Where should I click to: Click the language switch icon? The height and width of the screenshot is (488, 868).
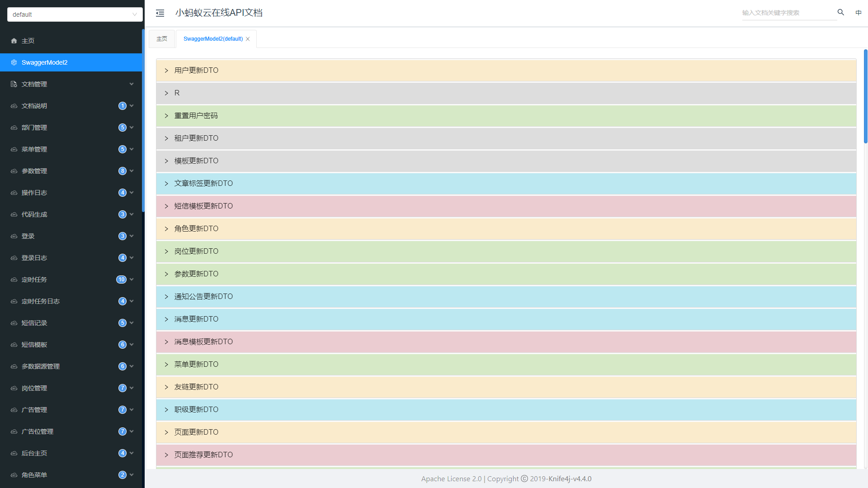(x=858, y=13)
